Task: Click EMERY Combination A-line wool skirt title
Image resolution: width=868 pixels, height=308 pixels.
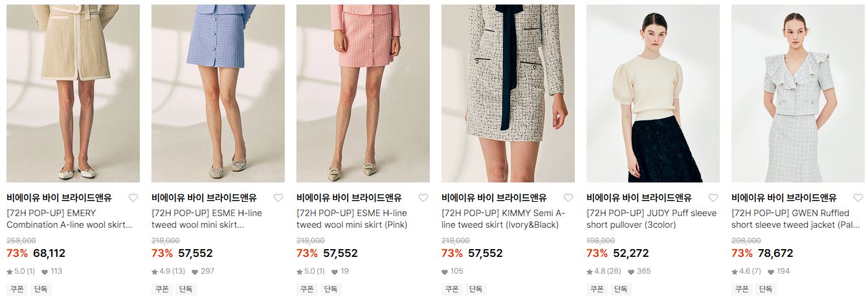Action: 70,219
